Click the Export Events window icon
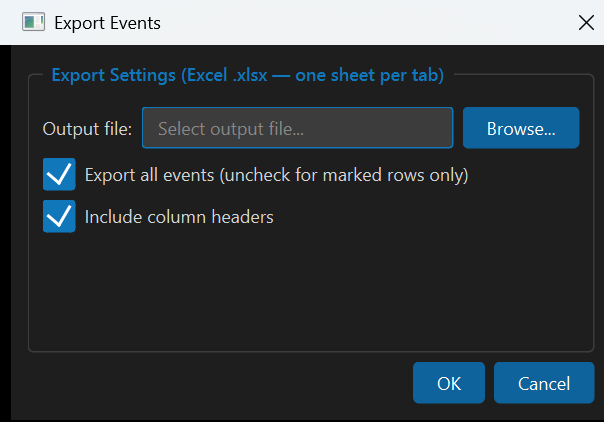Image resolution: width=604 pixels, height=422 pixels. [34, 22]
